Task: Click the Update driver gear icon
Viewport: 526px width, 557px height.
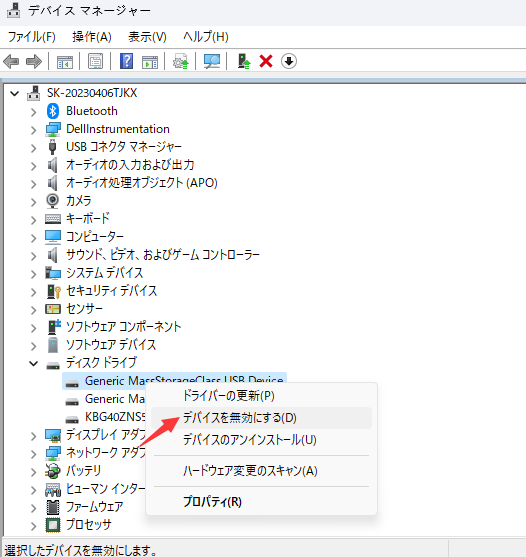Action: click(181, 61)
